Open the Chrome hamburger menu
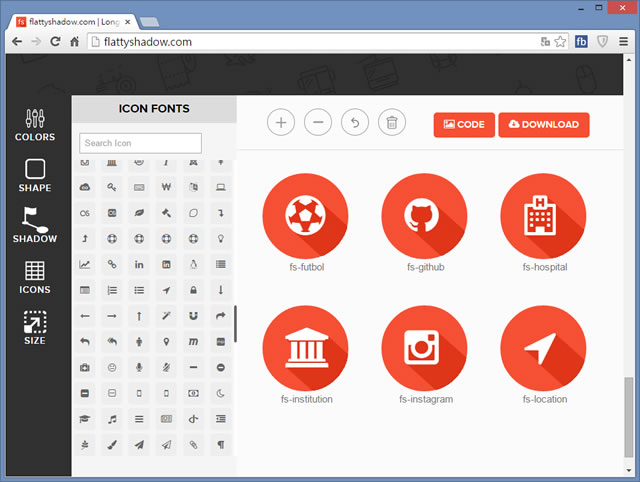 (x=624, y=42)
